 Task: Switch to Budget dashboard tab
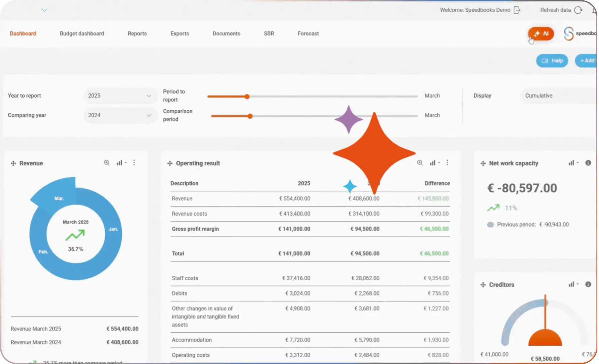(82, 33)
